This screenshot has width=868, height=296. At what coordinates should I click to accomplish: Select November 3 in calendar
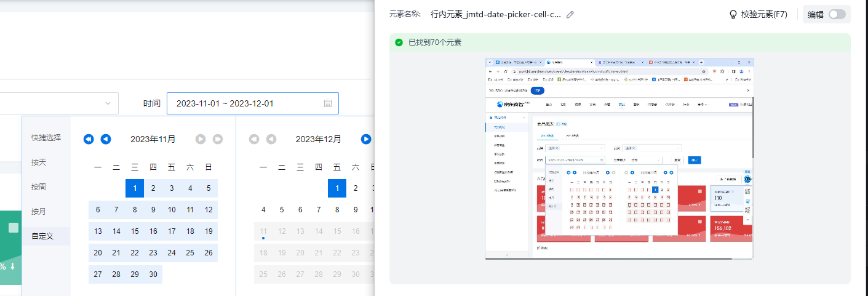(172, 188)
